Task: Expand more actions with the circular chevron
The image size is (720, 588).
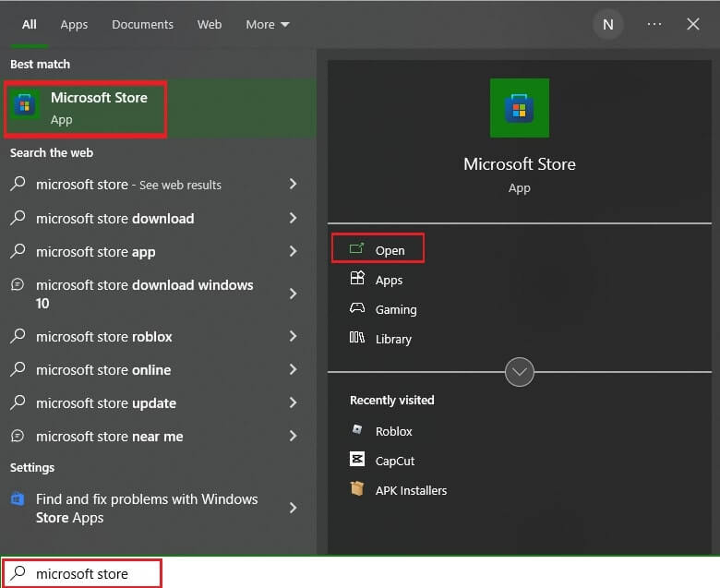Action: coord(520,372)
